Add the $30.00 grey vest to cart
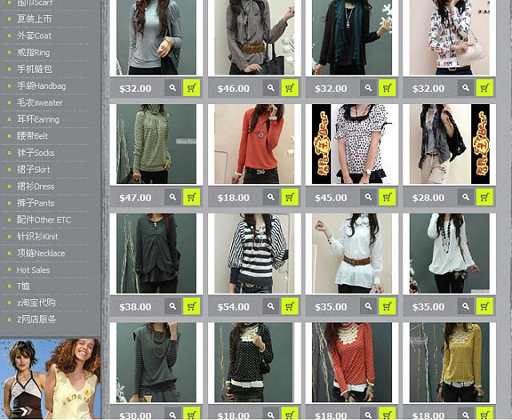 (x=192, y=414)
